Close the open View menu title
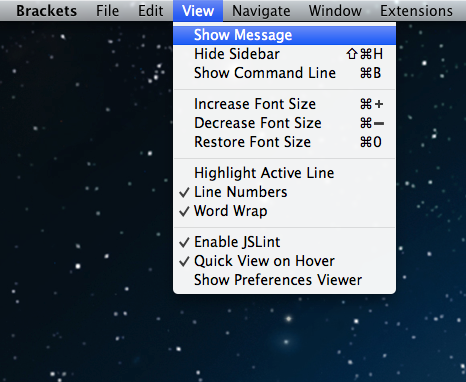This screenshot has width=466, height=382. [198, 11]
